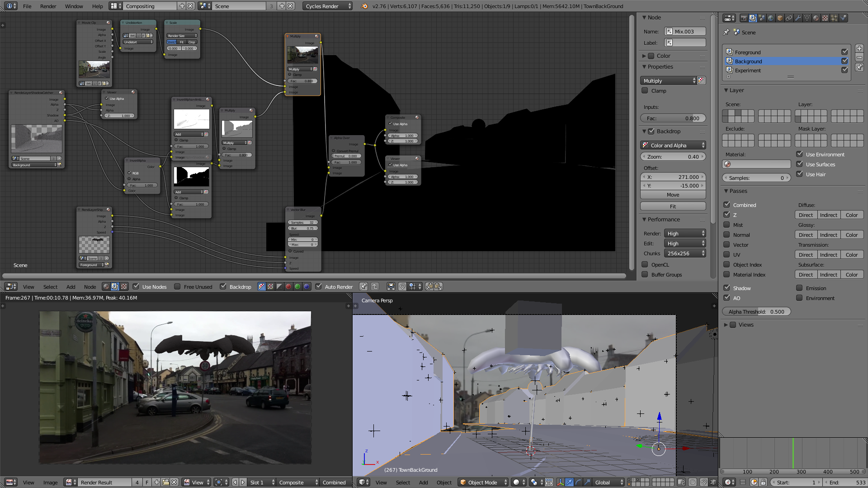Show blue channel in backdrop

(x=307, y=286)
